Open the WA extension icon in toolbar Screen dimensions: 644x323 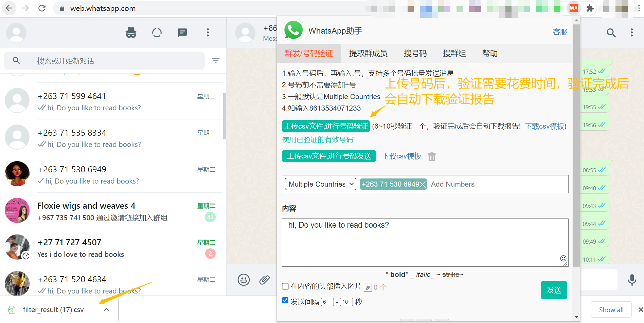point(574,8)
